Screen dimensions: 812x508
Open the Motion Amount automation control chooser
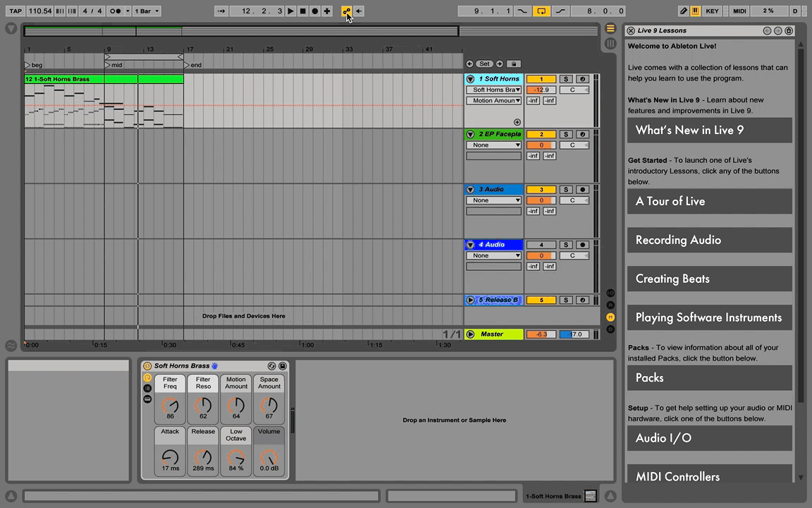[493, 101]
